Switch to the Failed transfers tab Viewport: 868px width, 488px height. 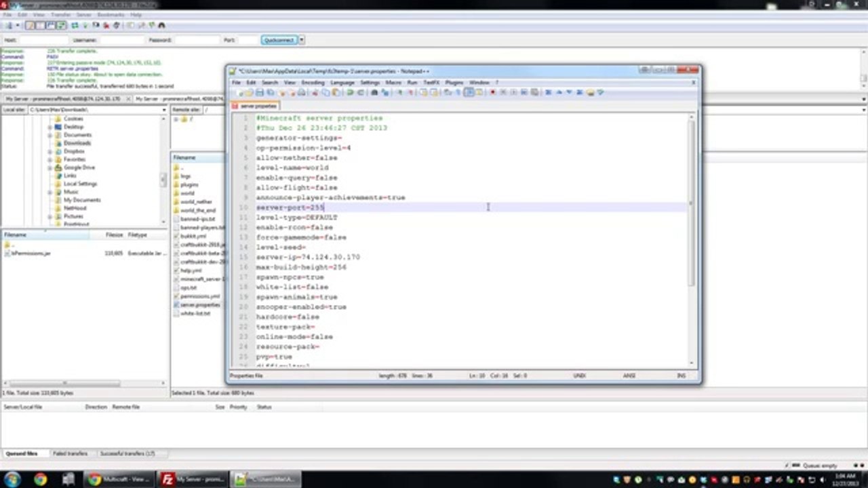coord(70,453)
